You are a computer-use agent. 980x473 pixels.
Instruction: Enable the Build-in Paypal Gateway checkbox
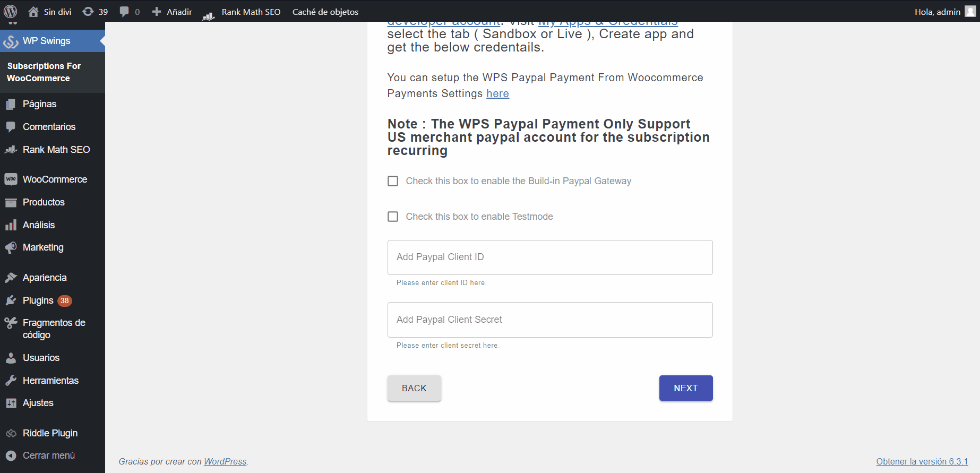(x=393, y=181)
